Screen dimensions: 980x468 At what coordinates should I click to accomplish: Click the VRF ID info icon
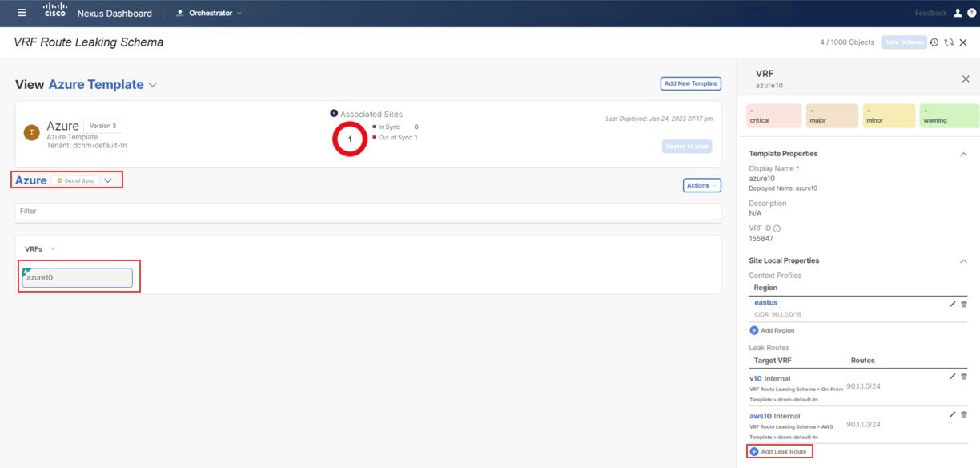pos(777,228)
